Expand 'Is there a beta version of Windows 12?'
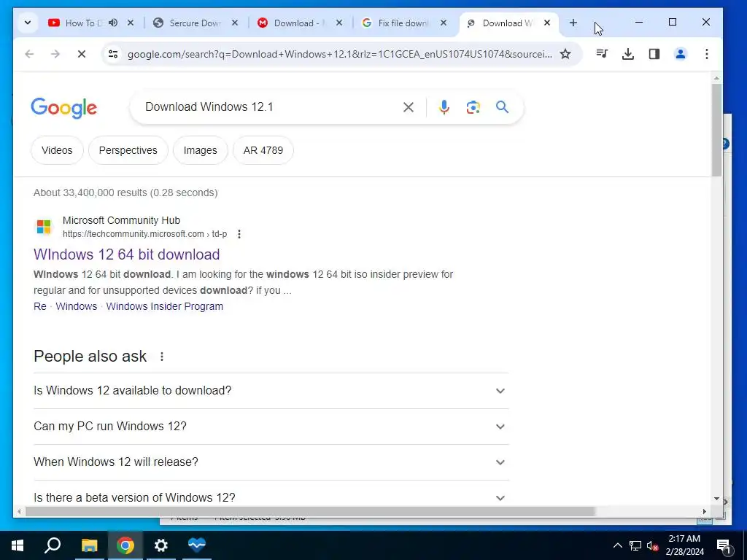This screenshot has height=560, width=747. pos(271,497)
